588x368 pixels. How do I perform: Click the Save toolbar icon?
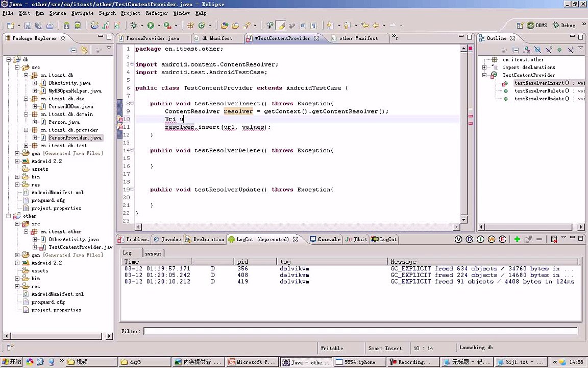click(28, 26)
